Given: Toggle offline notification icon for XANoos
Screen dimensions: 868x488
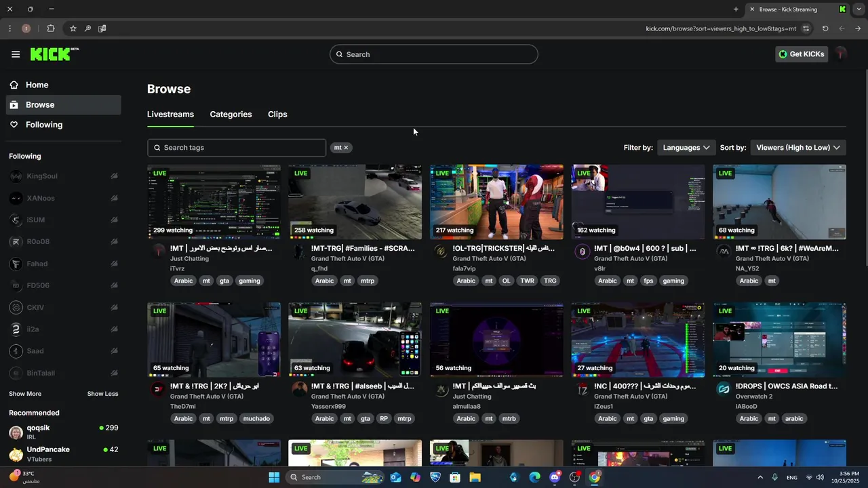Looking at the screenshot, I should point(114,198).
